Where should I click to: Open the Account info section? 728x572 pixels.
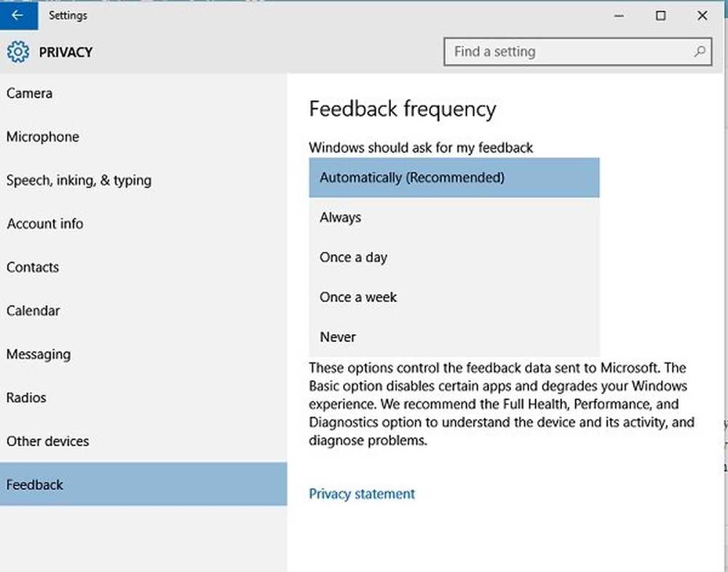[143, 224]
